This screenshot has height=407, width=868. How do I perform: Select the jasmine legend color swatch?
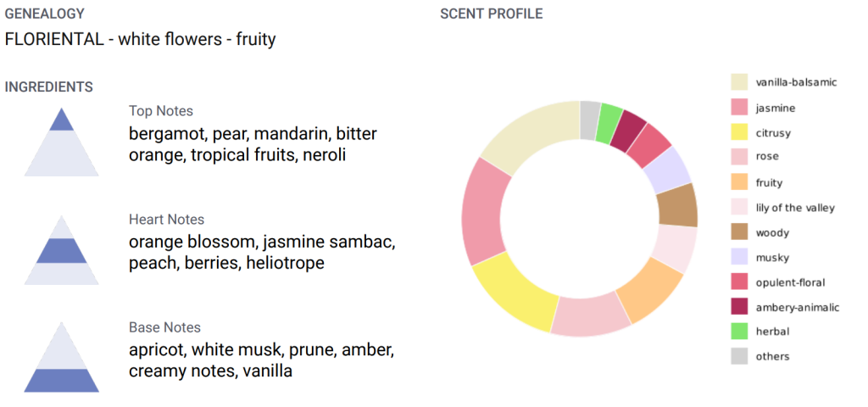(x=739, y=108)
